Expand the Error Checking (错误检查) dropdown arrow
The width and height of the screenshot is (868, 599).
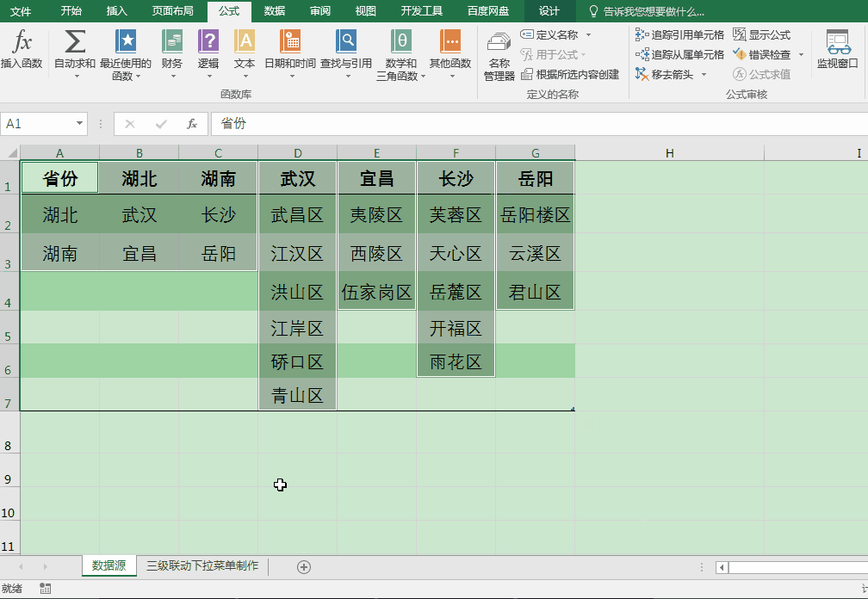click(801, 55)
